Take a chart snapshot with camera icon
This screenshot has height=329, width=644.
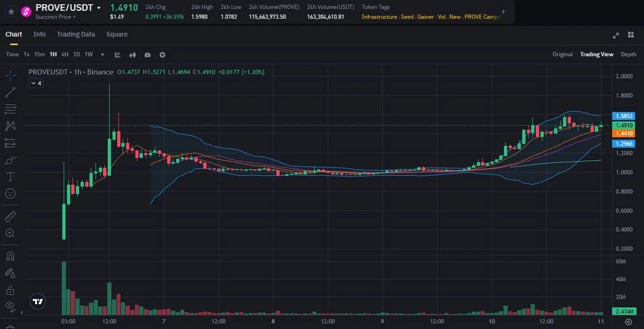(148, 55)
